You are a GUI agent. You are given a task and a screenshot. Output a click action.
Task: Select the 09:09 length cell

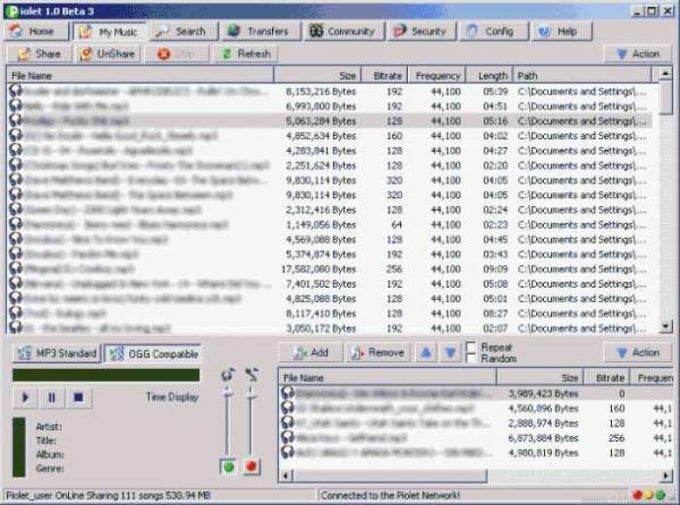coord(495,269)
